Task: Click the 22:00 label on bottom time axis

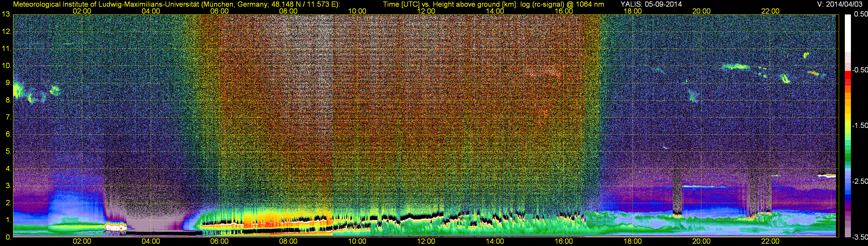Action: tap(770, 241)
